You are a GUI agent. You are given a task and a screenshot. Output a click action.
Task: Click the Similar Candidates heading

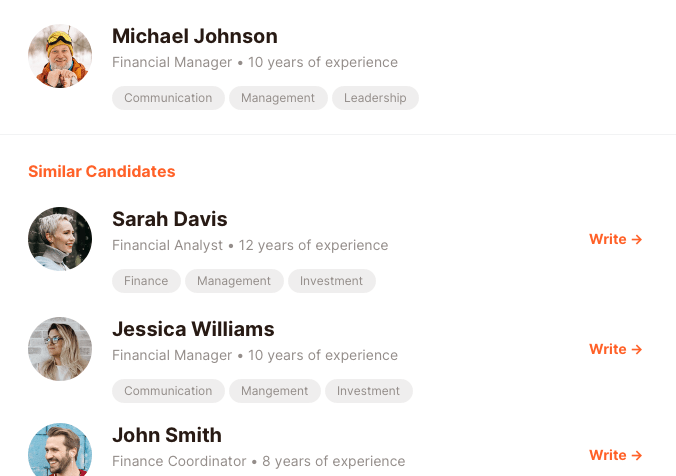102,171
